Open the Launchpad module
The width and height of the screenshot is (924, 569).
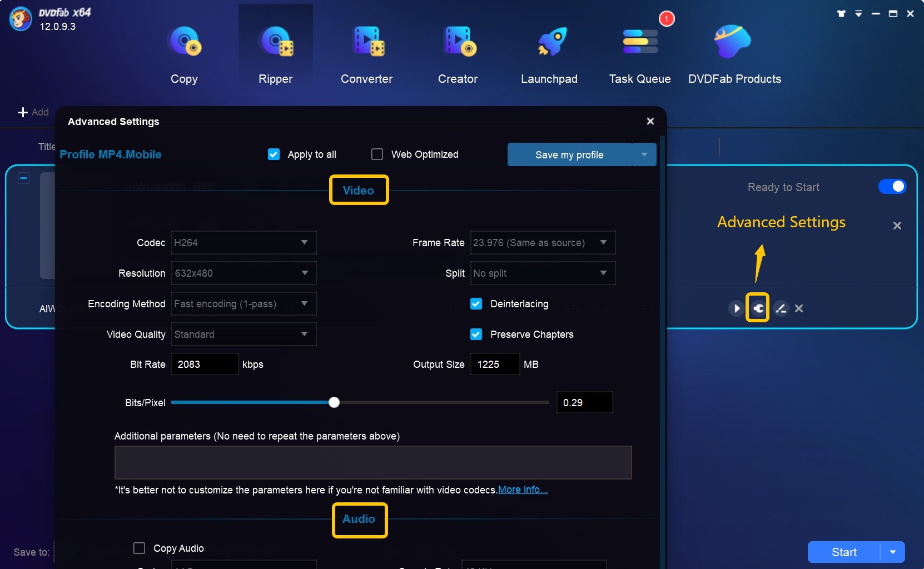tap(549, 54)
